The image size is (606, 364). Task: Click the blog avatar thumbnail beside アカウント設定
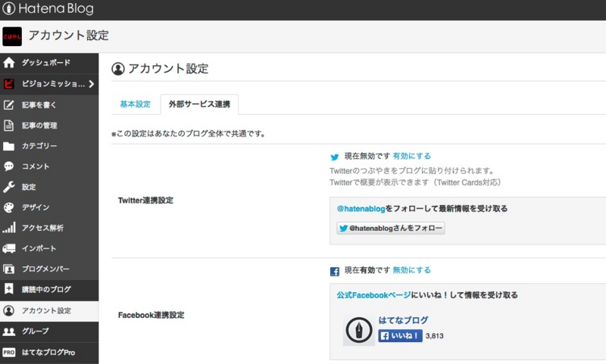[12, 36]
